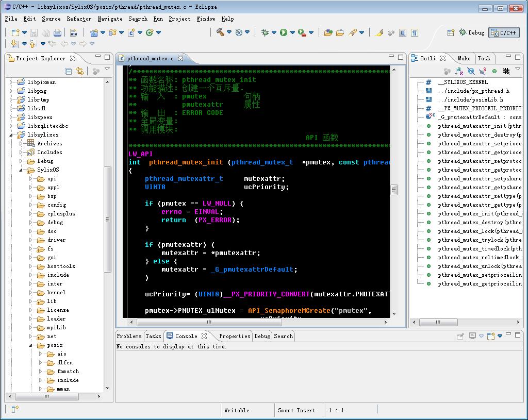528x420 pixels.
Task: Click the New wizard toolbar icon
Action: click(x=15, y=32)
